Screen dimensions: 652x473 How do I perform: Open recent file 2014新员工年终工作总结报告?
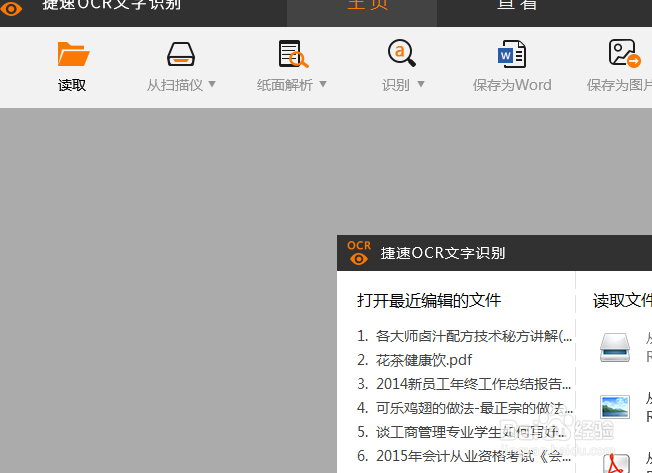[x=464, y=384]
